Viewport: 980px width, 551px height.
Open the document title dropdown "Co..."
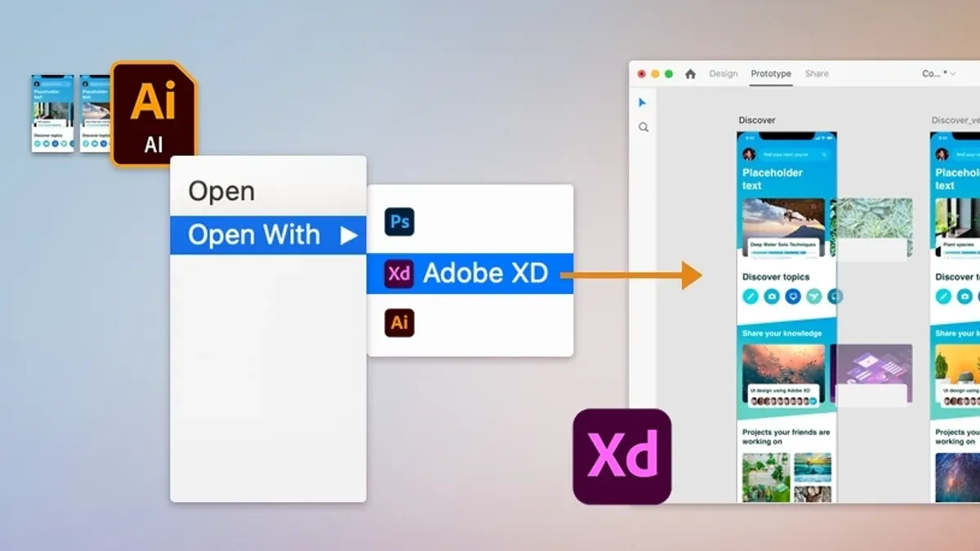[939, 73]
